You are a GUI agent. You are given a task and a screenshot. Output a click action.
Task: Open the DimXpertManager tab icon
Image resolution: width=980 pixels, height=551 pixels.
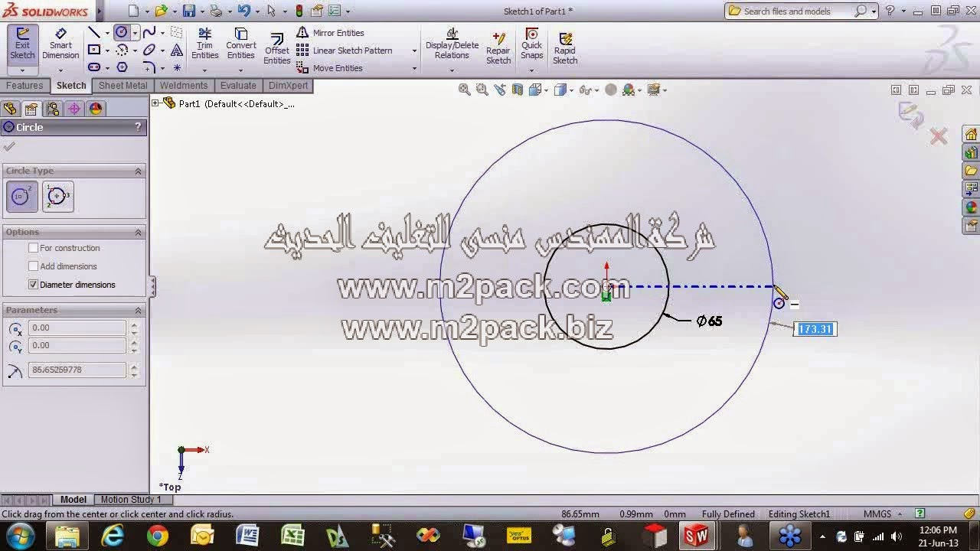(x=73, y=109)
